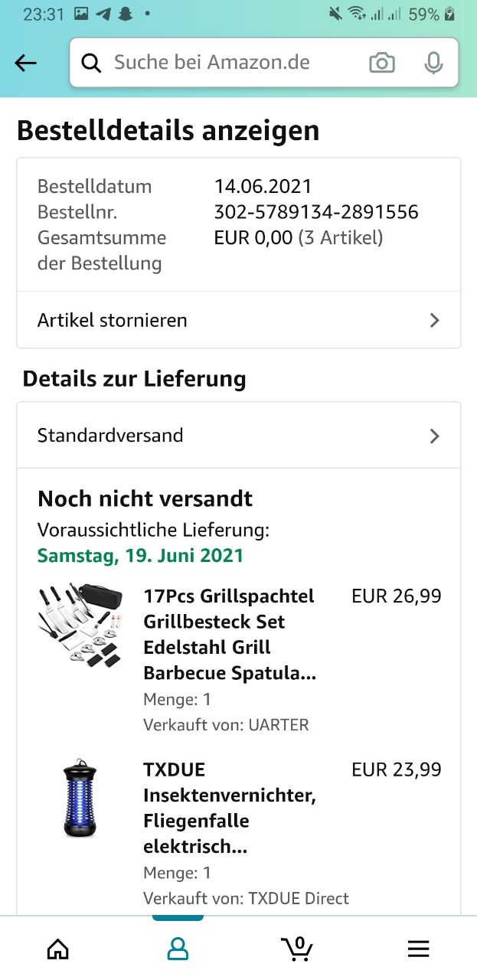Open 17Pcs Grillspachtel Grillbesteck product link

[230, 635]
